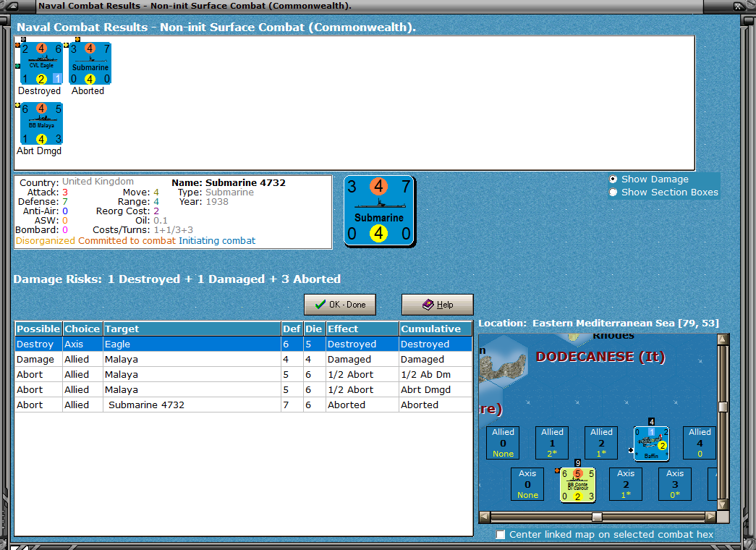
Task: Click the window system menu icon in title bar
Action: click(x=12, y=6)
